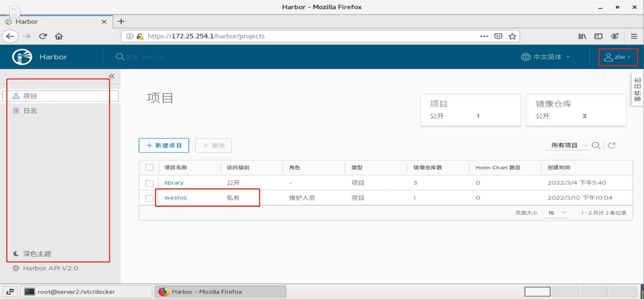Click the workspace switcher taskbar icon

[x=10, y=292]
